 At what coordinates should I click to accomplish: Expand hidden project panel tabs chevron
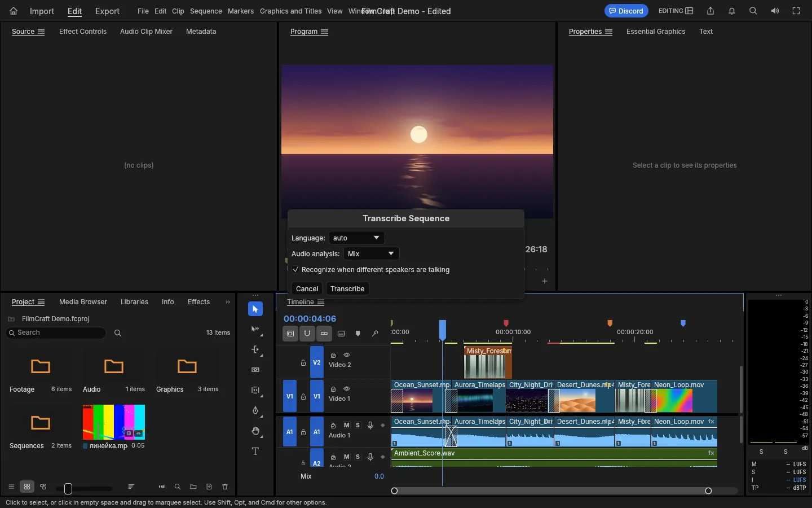pyautogui.click(x=228, y=302)
